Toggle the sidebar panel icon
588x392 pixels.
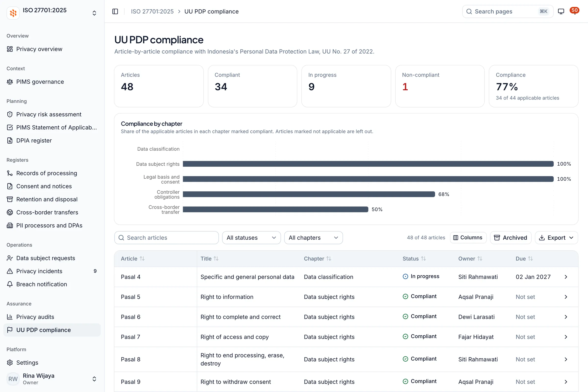115,12
